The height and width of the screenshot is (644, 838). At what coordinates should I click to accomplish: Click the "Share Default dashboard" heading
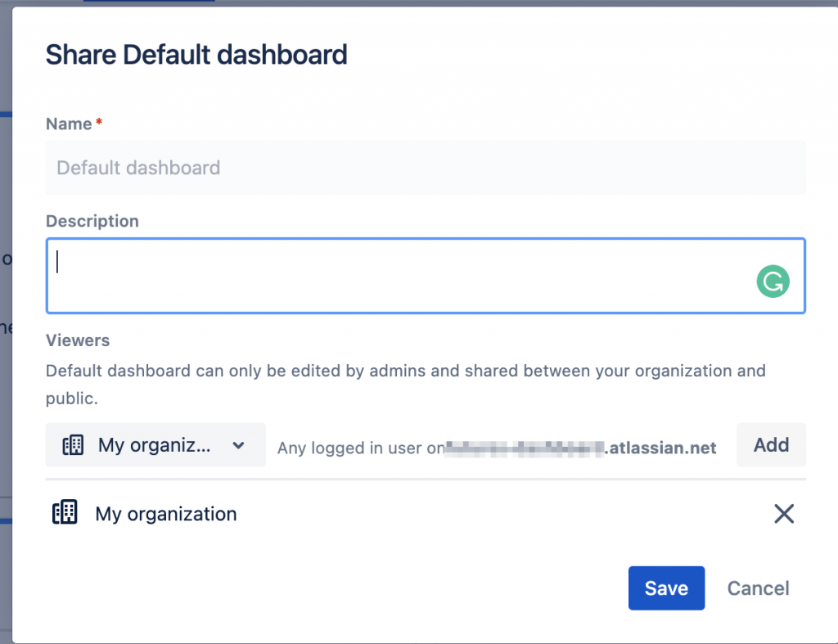tap(196, 55)
